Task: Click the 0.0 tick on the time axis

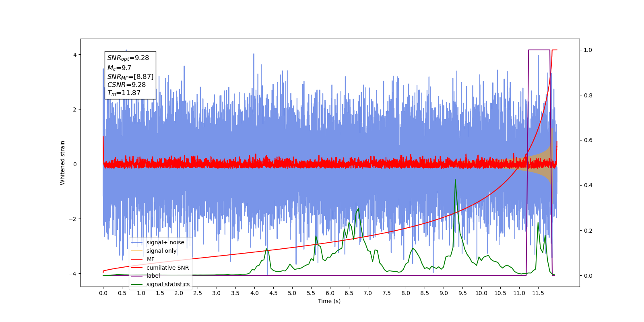Action: tap(103, 293)
